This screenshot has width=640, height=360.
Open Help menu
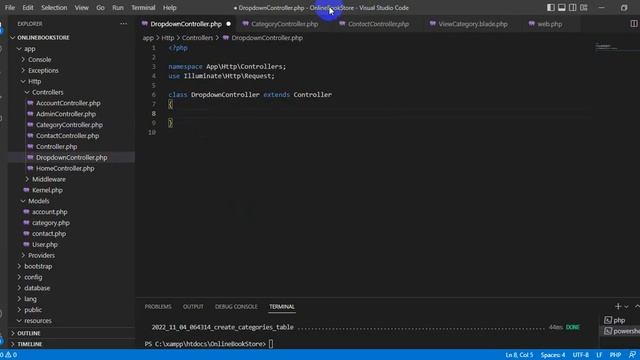169,7
